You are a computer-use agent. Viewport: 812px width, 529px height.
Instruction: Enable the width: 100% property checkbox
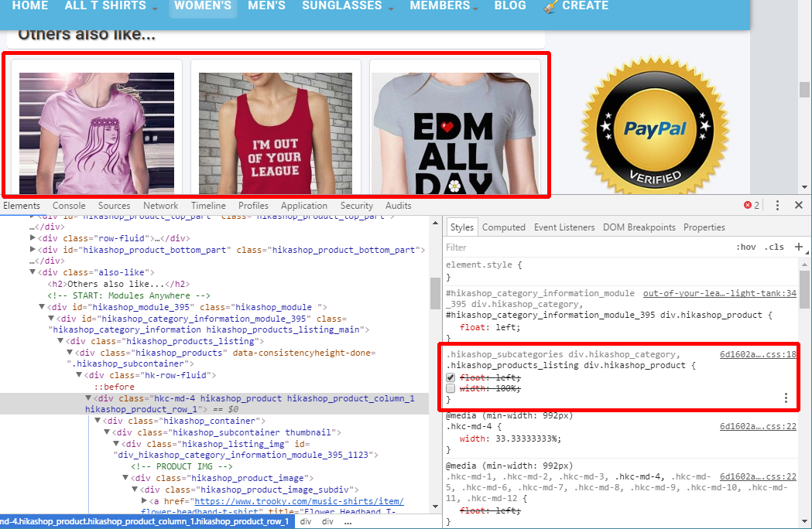coord(451,388)
